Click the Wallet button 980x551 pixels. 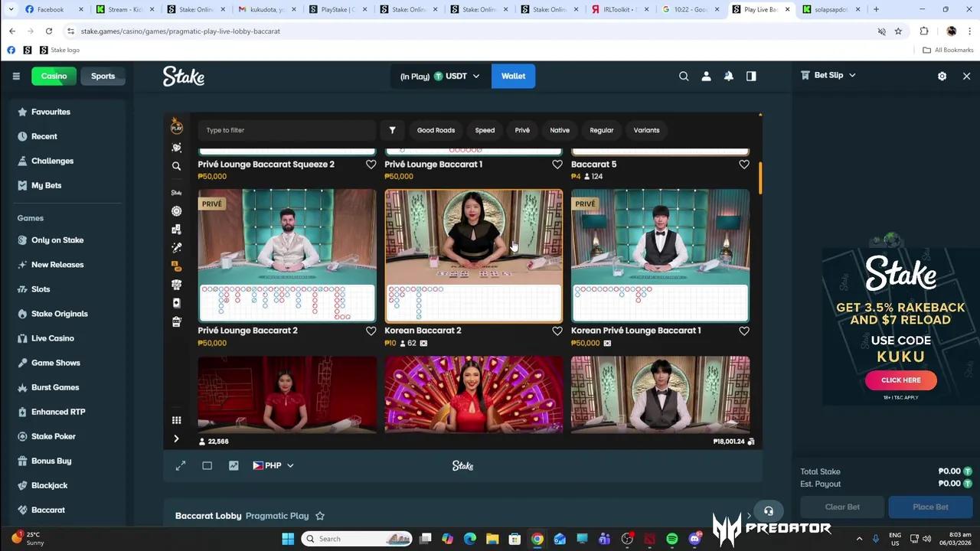tap(513, 77)
